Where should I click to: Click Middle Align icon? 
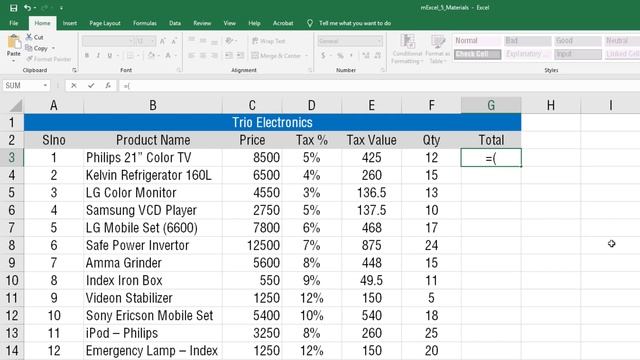click(203, 41)
